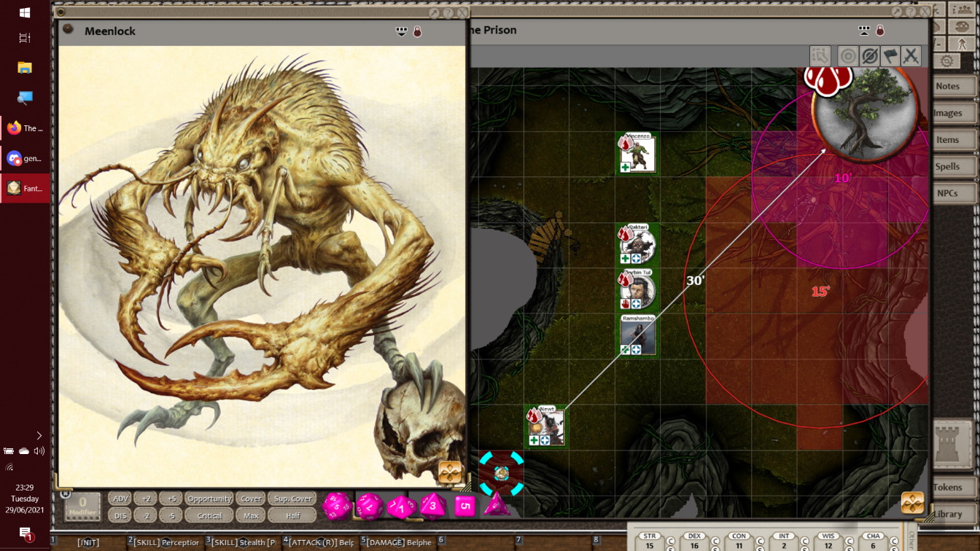Toggle the ADV modifier

pyautogui.click(x=120, y=499)
